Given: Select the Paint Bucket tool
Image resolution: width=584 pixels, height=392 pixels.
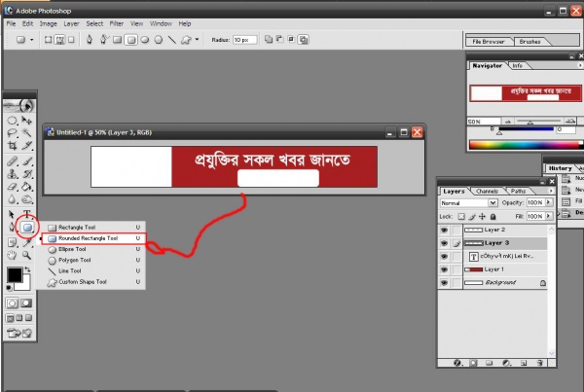Looking at the screenshot, I should 26,187.
